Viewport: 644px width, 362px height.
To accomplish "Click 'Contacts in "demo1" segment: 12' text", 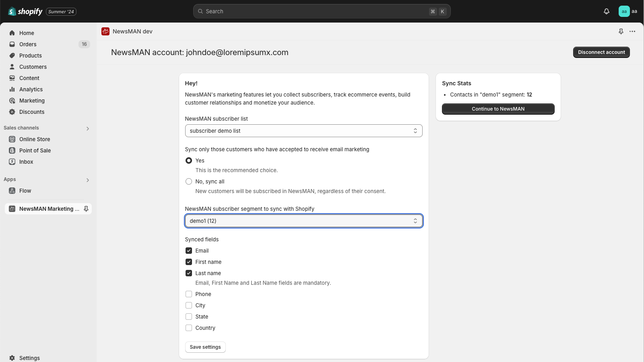I will click(491, 95).
